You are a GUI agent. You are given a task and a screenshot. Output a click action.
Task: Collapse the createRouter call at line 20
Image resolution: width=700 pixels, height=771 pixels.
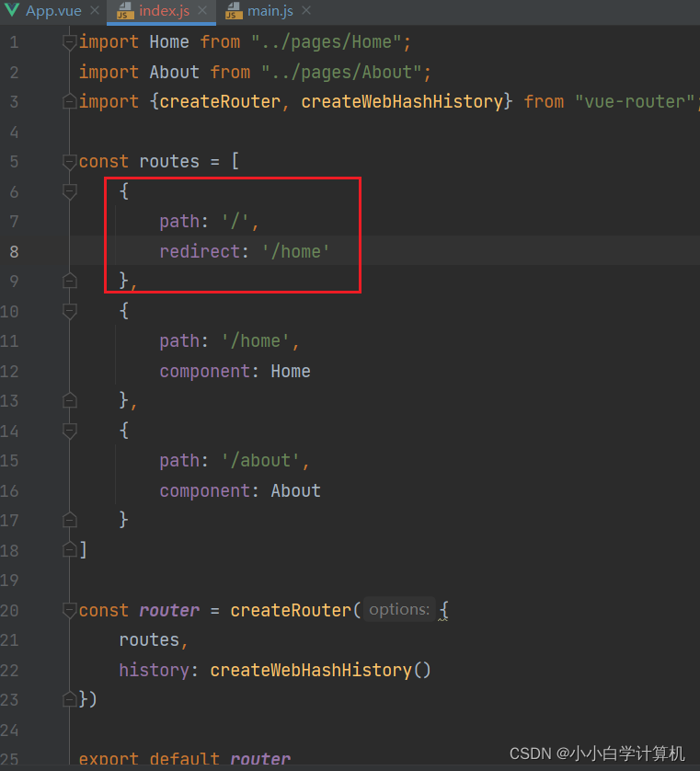pyautogui.click(x=69, y=610)
